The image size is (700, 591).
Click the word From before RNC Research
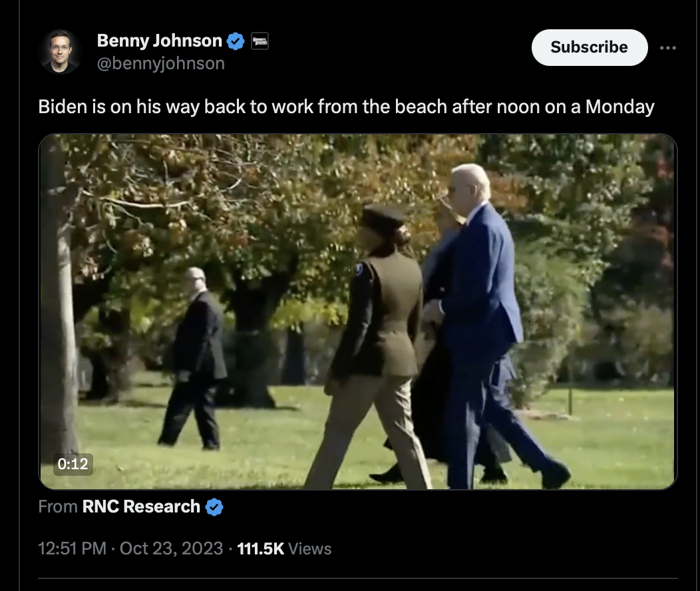point(58,506)
